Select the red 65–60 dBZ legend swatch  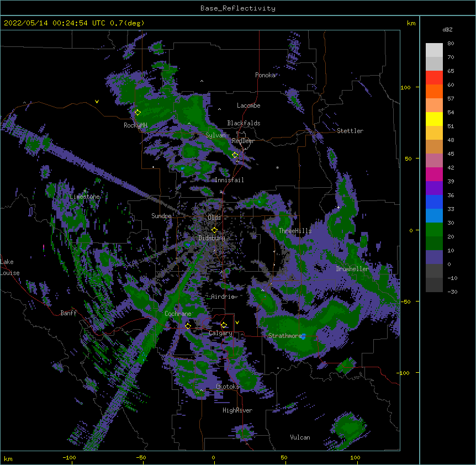[434, 78]
